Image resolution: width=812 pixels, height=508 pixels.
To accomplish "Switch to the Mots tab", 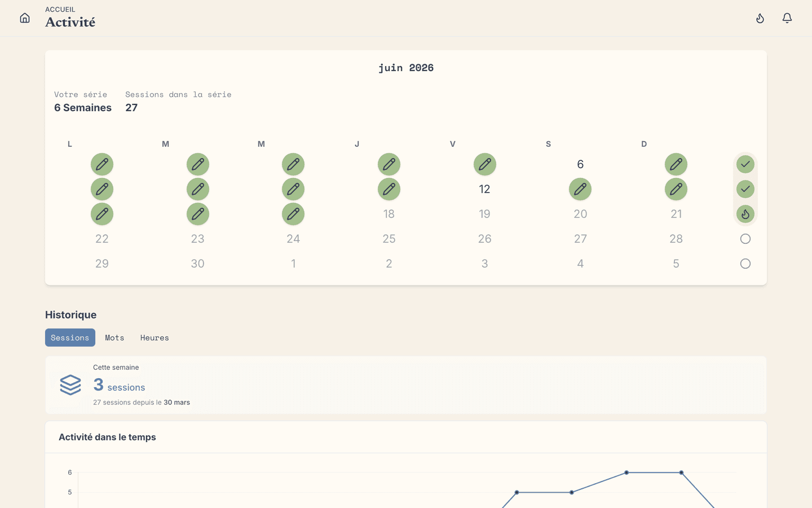I will coord(114,338).
